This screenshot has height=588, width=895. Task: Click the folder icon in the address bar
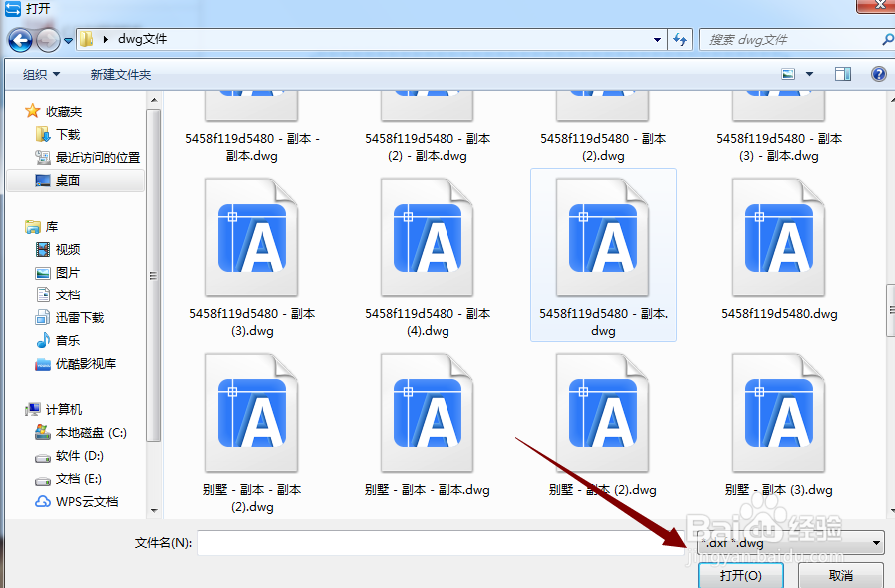pos(87,39)
